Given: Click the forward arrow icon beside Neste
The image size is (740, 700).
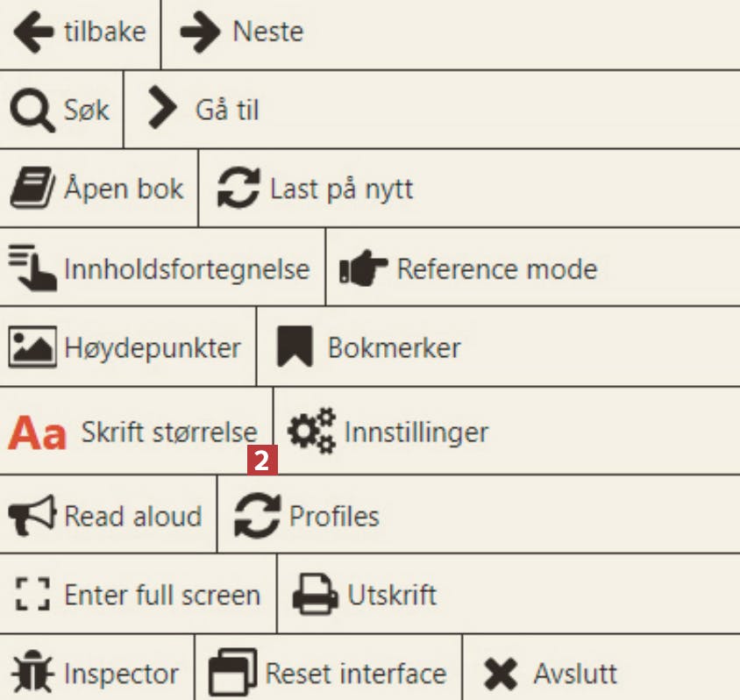Looking at the screenshot, I should click(199, 32).
